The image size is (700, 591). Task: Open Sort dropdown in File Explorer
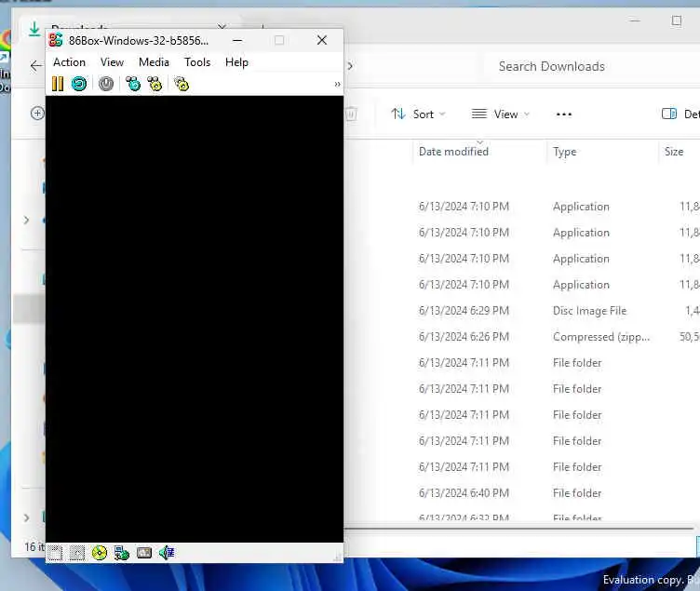click(x=418, y=114)
